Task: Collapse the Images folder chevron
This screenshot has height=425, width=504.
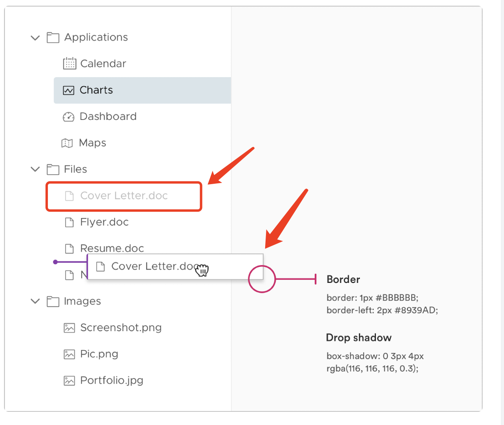Action: pos(36,301)
